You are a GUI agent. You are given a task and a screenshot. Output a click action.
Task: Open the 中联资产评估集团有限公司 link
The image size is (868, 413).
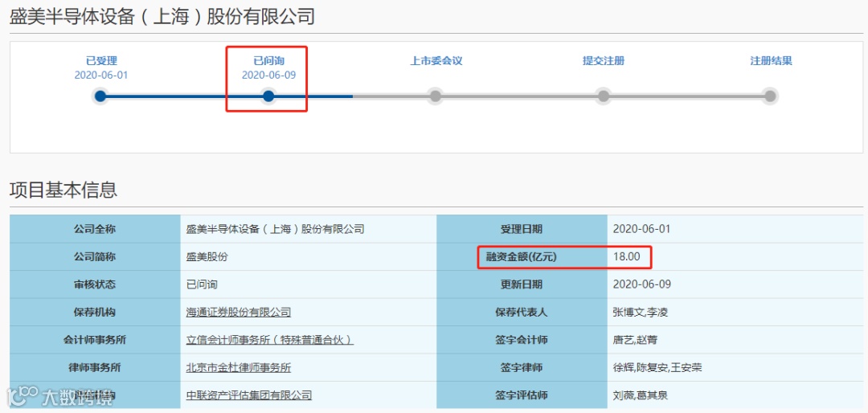tap(249, 395)
